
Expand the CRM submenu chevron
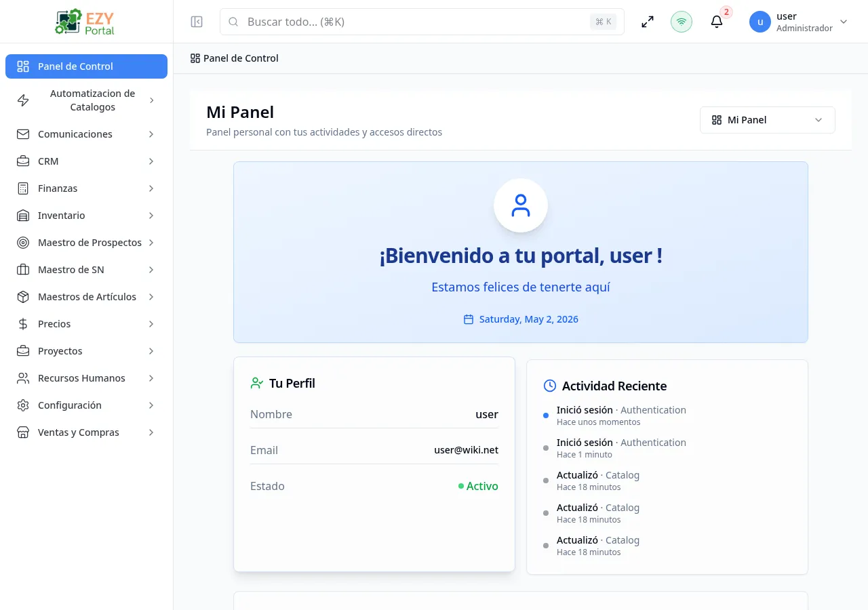tap(151, 161)
